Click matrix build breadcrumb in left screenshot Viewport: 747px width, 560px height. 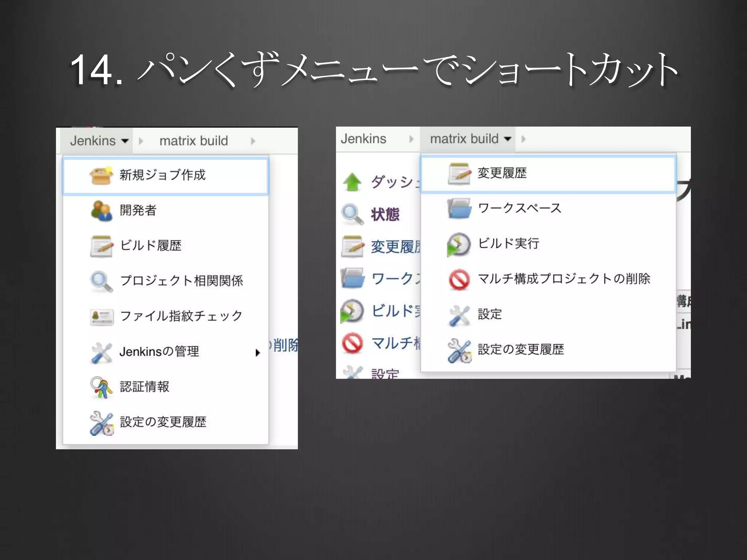194,141
